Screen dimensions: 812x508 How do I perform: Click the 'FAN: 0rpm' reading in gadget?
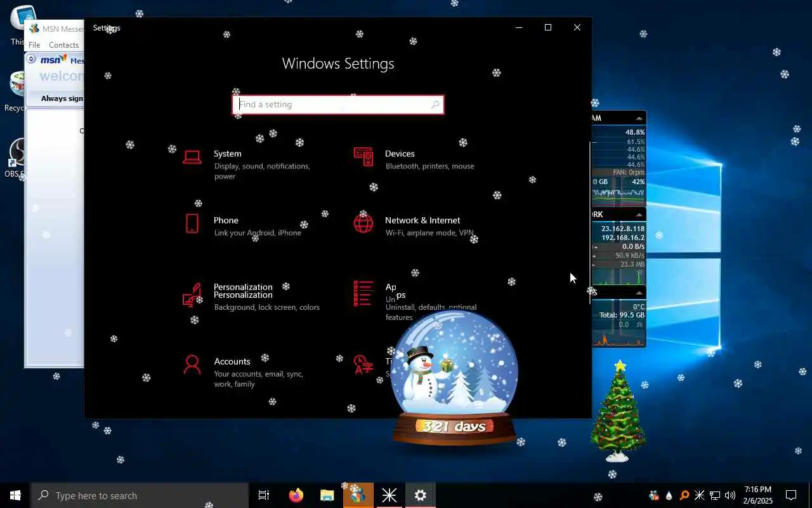point(628,172)
